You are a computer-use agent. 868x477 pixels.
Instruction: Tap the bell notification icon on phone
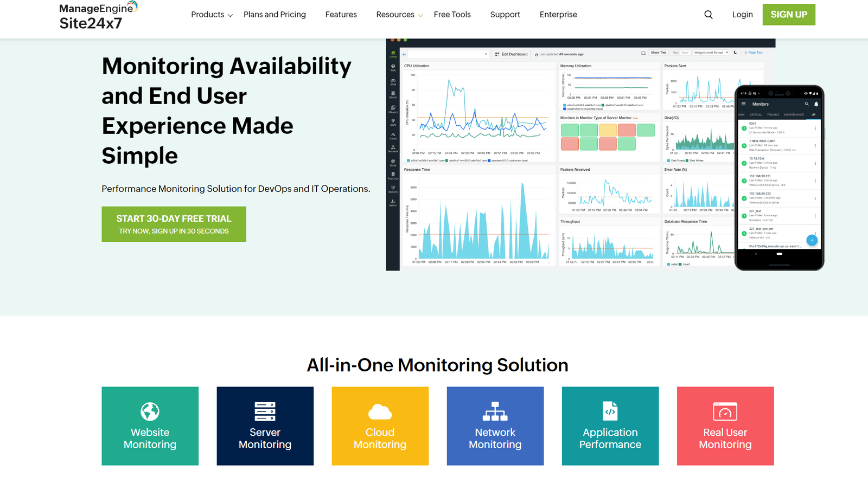click(x=816, y=104)
